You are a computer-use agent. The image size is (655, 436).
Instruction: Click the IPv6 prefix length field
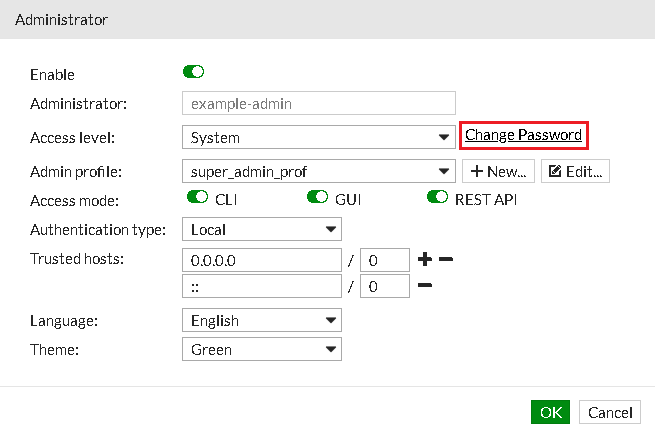(384, 287)
